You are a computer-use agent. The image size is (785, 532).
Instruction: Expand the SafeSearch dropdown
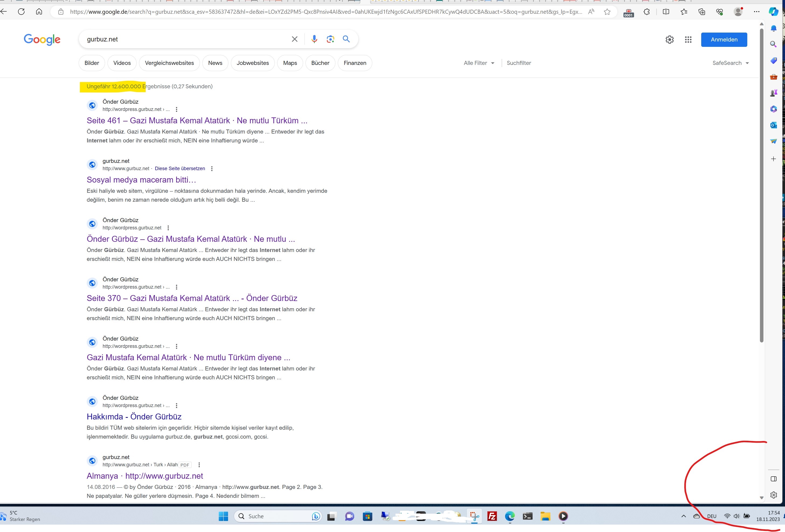731,63
